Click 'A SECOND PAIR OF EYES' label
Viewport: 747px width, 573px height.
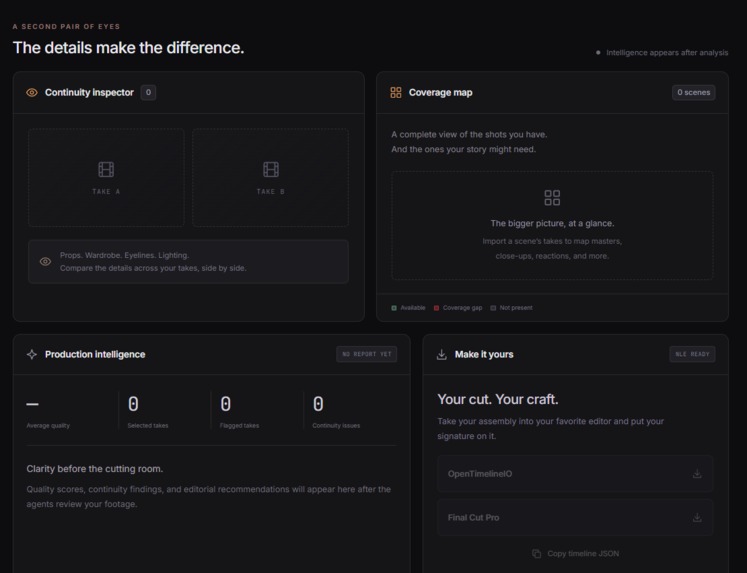point(66,27)
